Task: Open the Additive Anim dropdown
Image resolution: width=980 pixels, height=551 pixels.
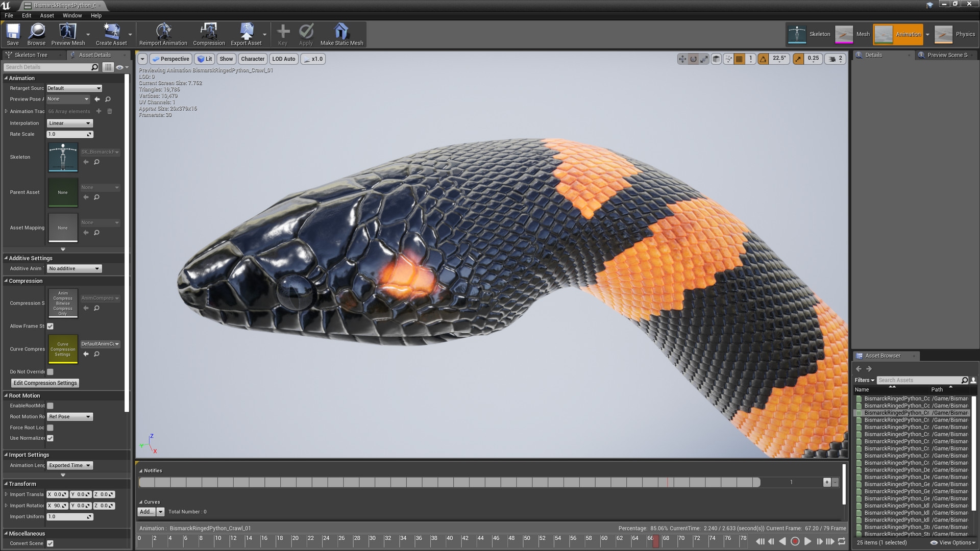Action: point(74,268)
